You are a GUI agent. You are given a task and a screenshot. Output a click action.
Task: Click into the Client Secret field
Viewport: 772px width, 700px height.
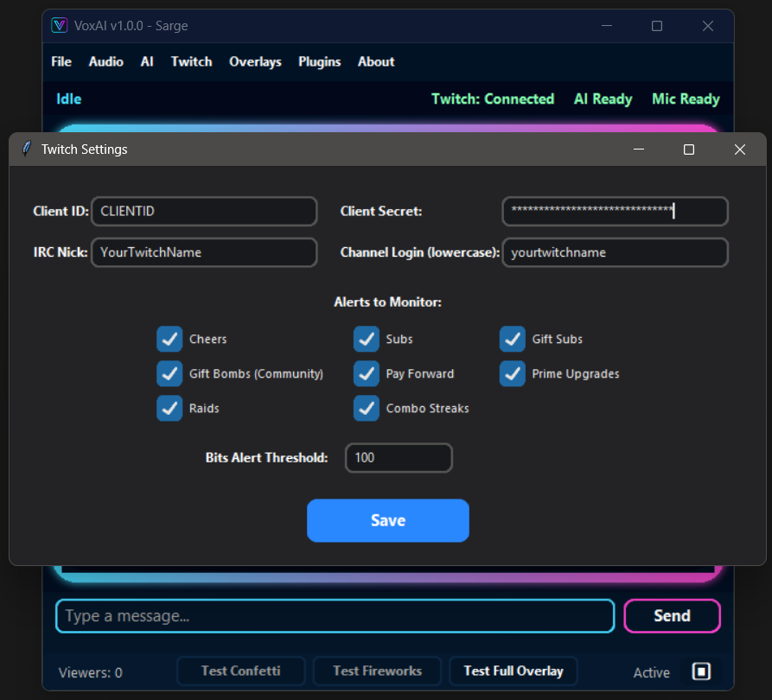[x=615, y=211]
